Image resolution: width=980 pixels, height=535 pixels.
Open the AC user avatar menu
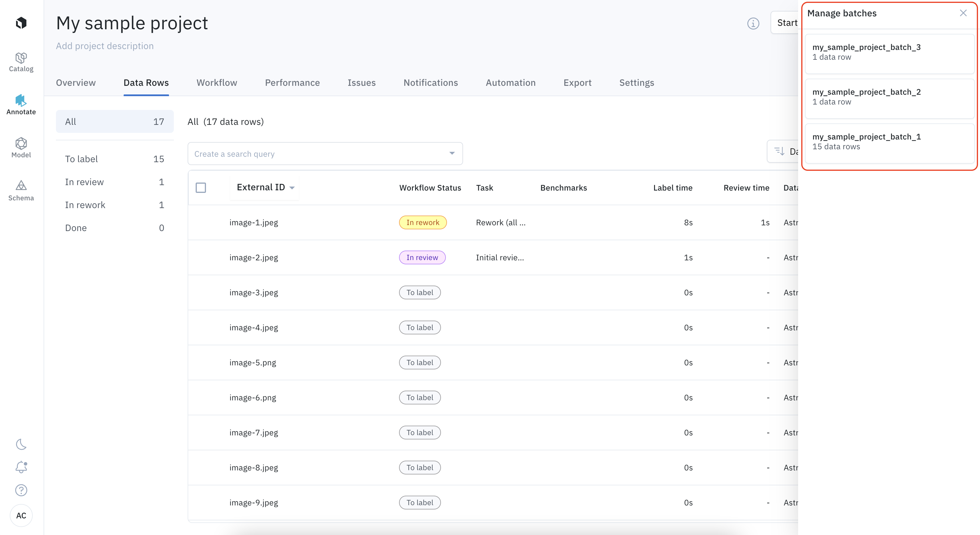[21, 515]
